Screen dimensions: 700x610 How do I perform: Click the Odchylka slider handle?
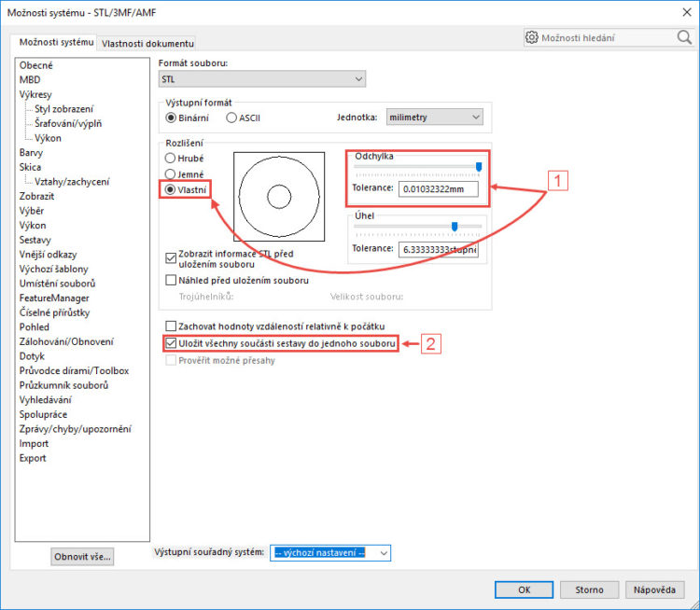click(479, 167)
